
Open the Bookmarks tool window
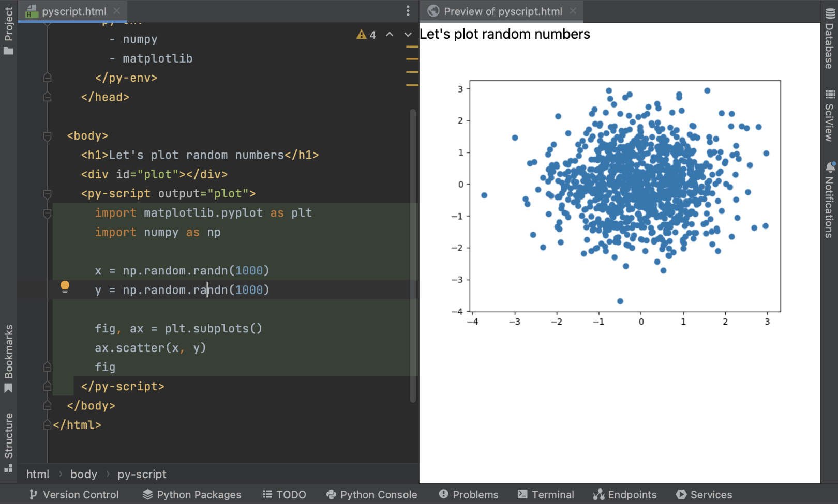(x=8, y=358)
